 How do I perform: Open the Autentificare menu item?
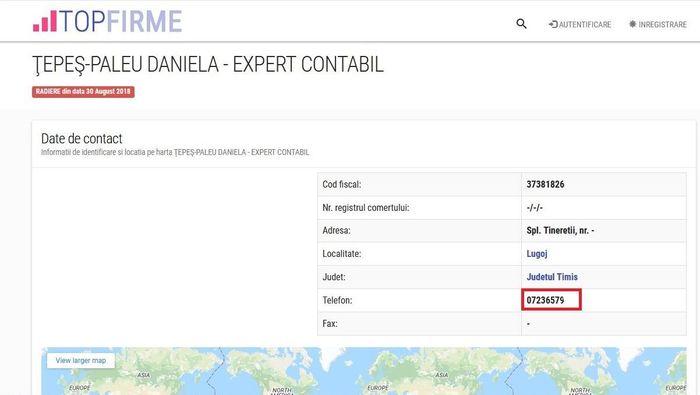[x=580, y=25]
